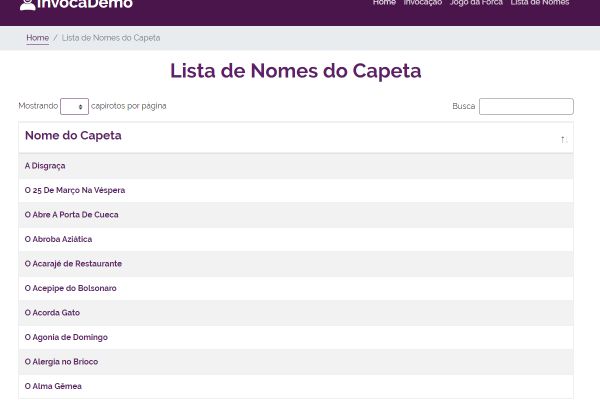
Task: Select the A Disgraça row
Action: [x=296, y=166]
